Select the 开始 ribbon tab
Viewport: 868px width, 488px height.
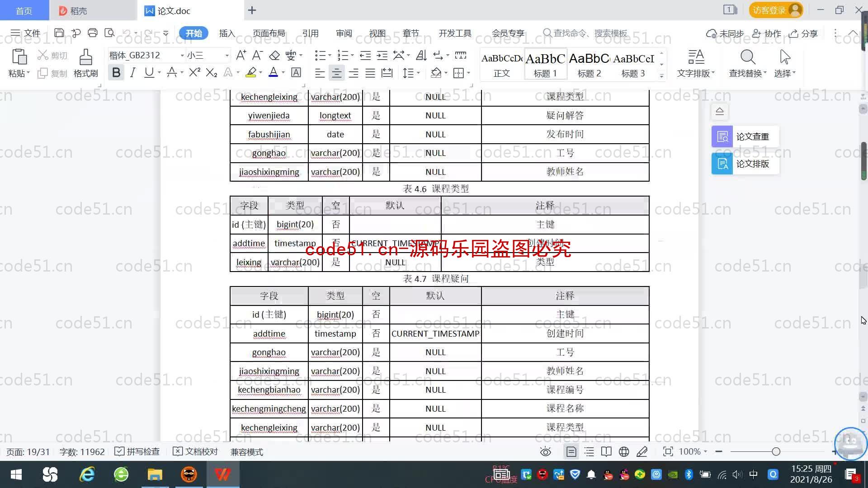tap(194, 33)
